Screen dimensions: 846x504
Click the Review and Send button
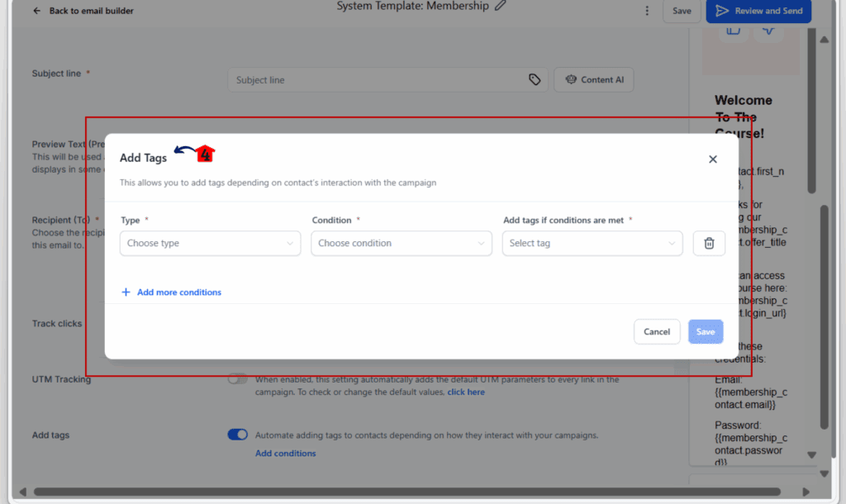(758, 11)
